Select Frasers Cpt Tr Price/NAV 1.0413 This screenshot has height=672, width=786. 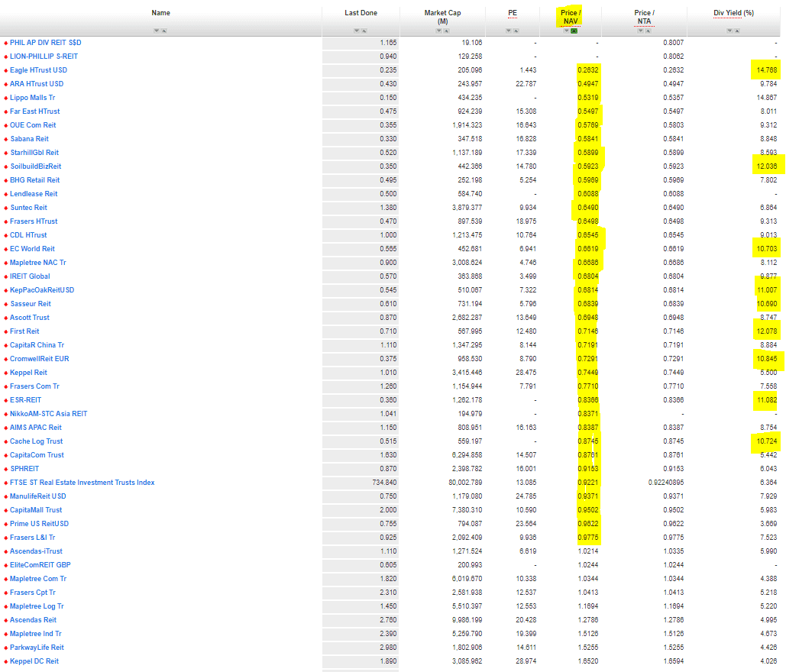tap(588, 593)
